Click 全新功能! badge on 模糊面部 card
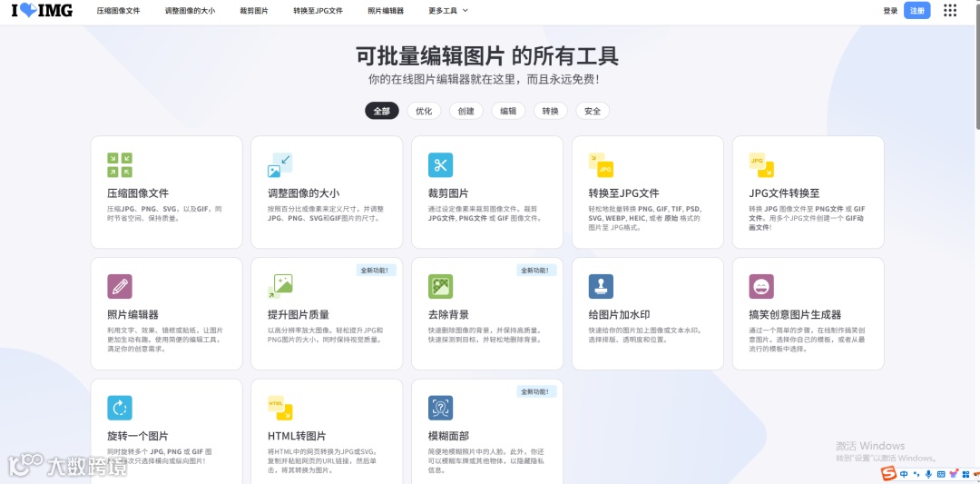980x484 pixels. point(537,391)
